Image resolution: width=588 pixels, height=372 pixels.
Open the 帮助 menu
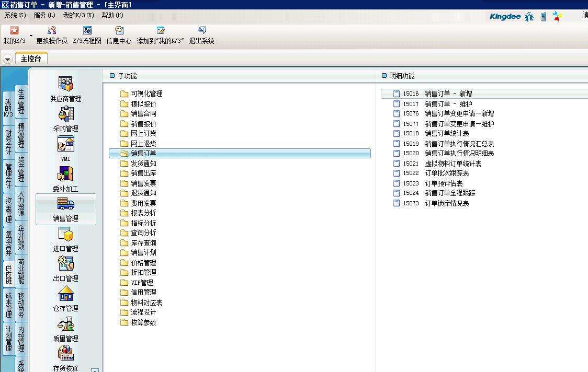click(x=112, y=16)
